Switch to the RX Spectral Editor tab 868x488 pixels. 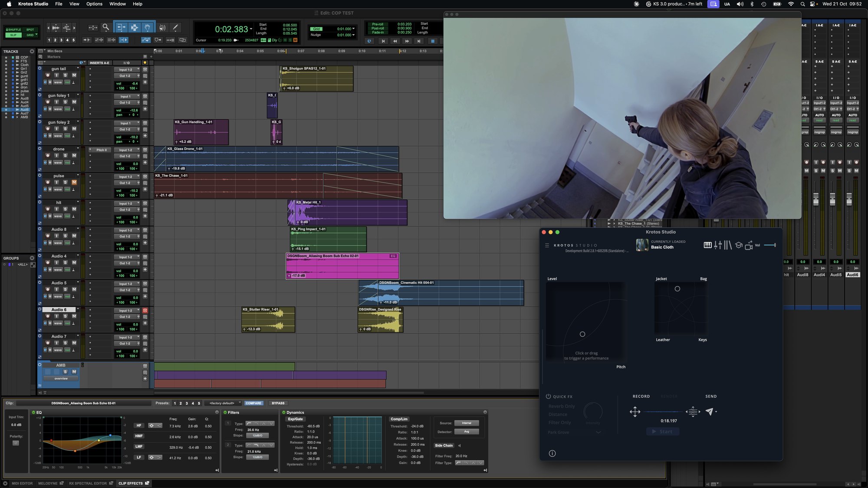point(91,483)
